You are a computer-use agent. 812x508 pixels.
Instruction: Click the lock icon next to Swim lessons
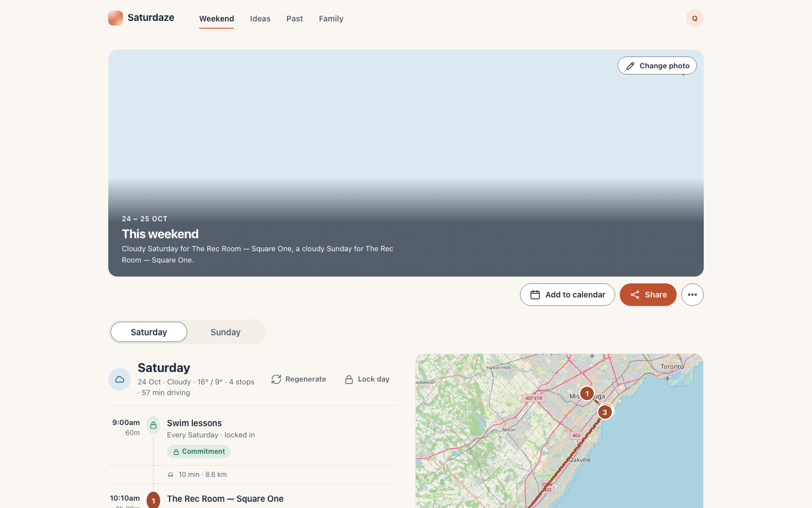tap(153, 425)
